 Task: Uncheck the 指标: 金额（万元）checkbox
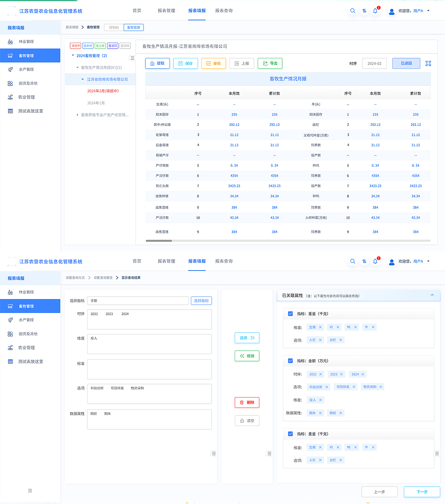pos(290,361)
